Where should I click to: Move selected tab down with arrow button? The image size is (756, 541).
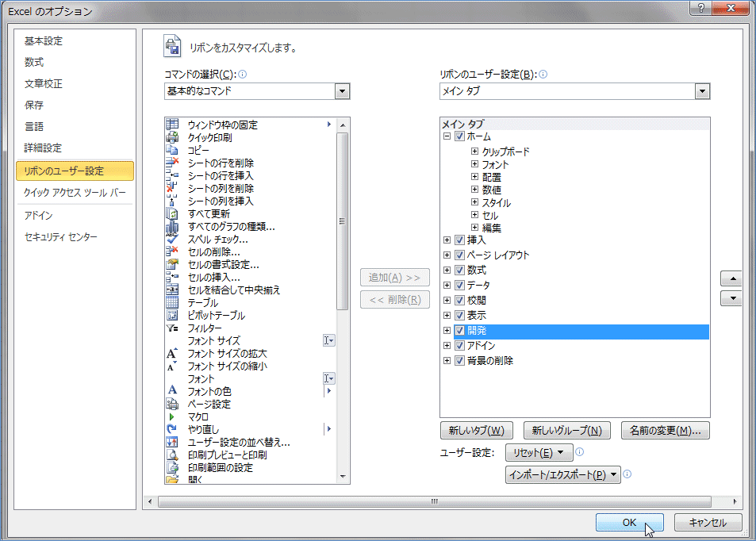click(x=732, y=298)
